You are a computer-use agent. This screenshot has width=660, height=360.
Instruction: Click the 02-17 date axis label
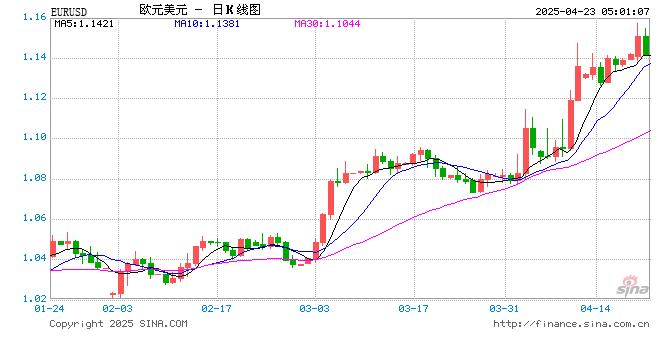pos(216,309)
